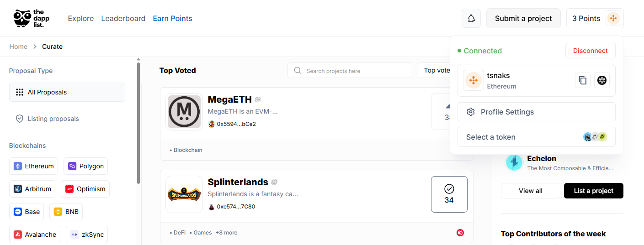The width and height of the screenshot is (644, 245).
Task: Toggle the Polygon blockchain filter
Action: point(85,166)
